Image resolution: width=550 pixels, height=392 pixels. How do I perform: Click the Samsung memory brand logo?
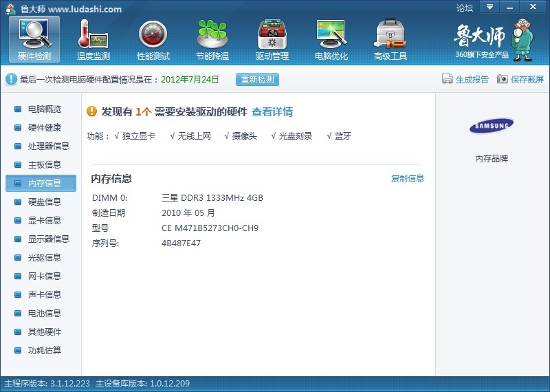[x=491, y=126]
